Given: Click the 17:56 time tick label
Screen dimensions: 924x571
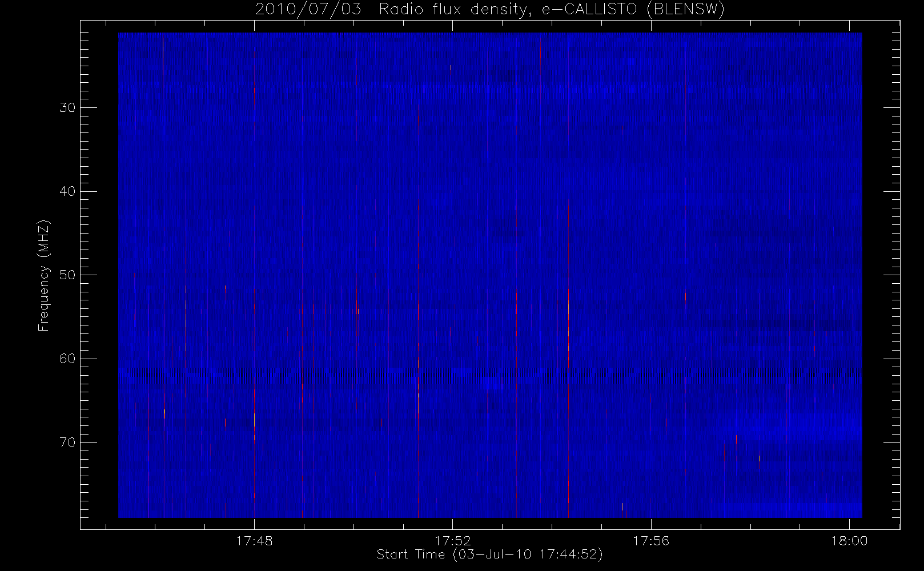Looking at the screenshot, I should [651, 541].
